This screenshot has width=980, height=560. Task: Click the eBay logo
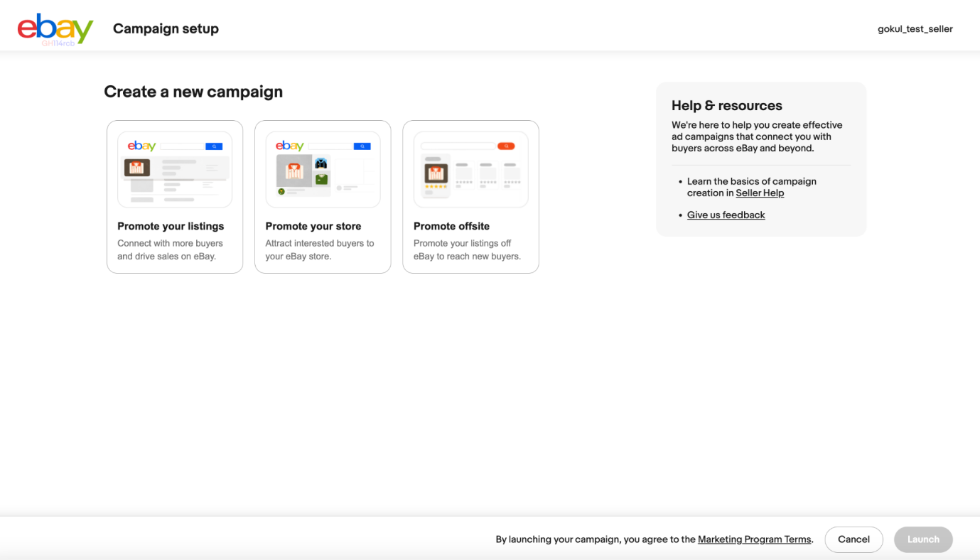[55, 28]
